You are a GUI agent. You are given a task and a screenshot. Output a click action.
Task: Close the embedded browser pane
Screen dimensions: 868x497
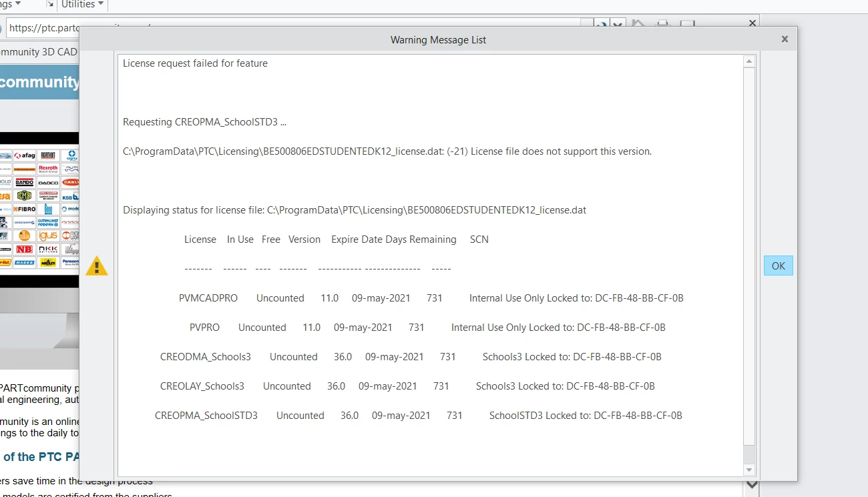click(752, 23)
